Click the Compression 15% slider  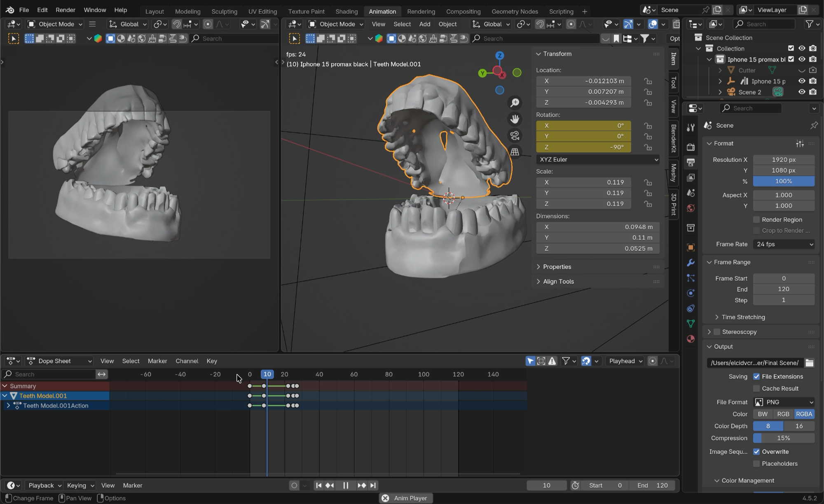click(784, 438)
